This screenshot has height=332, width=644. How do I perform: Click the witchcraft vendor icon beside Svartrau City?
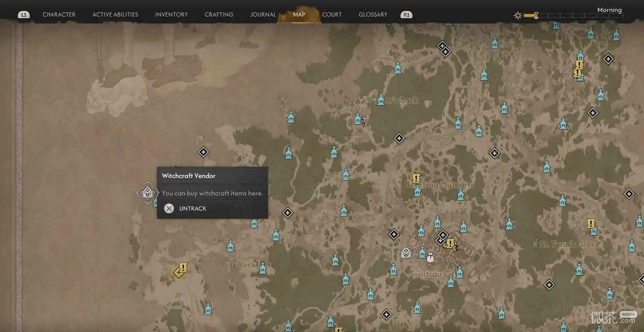[x=406, y=253]
